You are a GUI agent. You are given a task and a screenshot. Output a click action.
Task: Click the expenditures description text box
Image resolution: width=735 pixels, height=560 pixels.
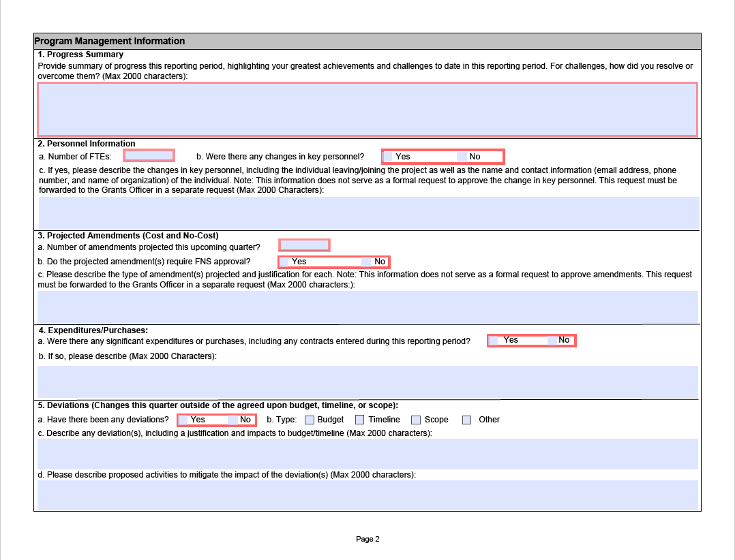367,381
